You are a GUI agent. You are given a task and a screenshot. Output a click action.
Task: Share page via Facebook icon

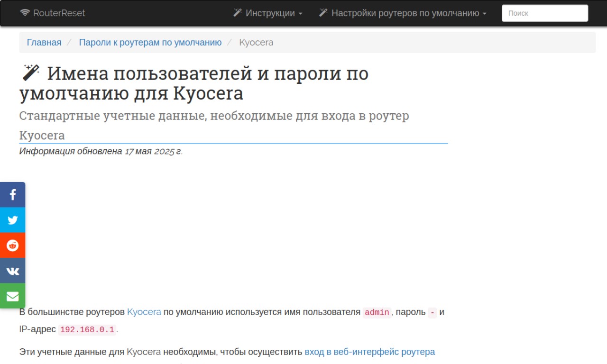[12, 194]
